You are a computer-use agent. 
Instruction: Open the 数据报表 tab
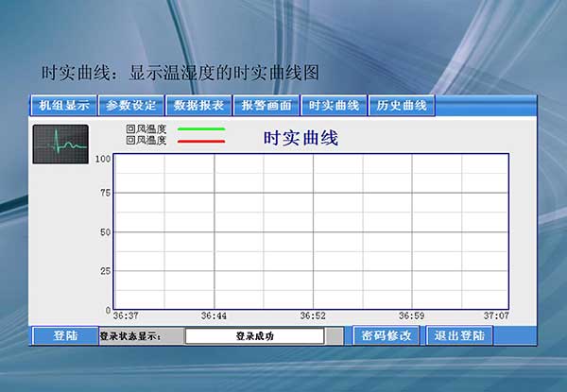click(198, 106)
